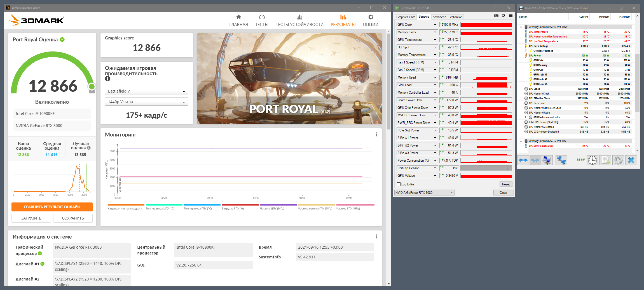This screenshot has width=644, height=290.
Task: Collapse HWiNFO group containing GPU VRM Temperature
Action: tap(521, 141)
